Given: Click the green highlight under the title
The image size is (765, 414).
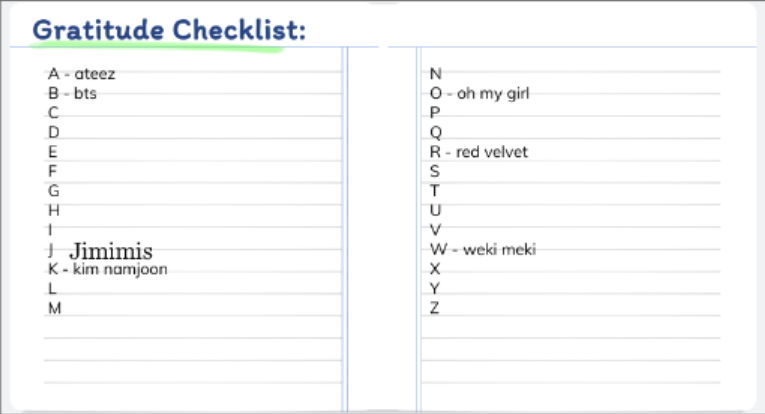Looking at the screenshot, I should tap(156, 47).
